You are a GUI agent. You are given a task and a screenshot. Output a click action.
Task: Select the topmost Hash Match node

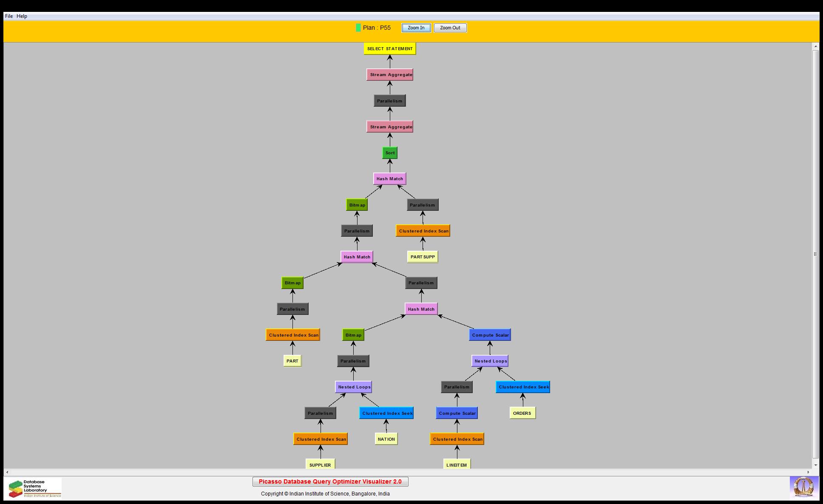390,179
